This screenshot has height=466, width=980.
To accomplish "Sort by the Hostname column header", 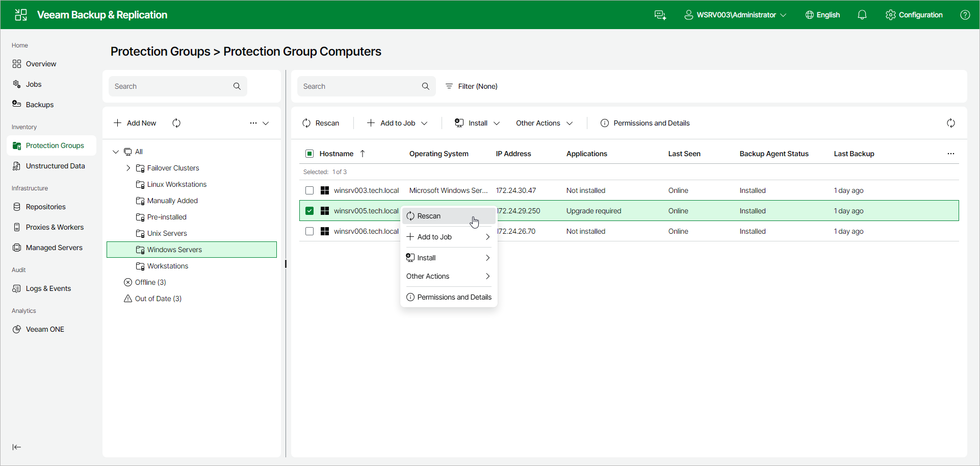I will (337, 154).
